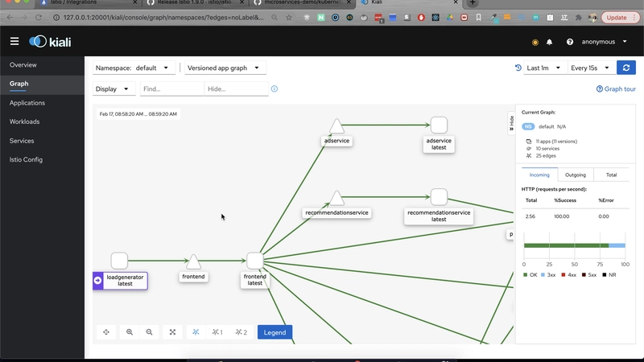The height and width of the screenshot is (362, 644).
Task: Expand the Versioned app graph dropdown
Action: (x=222, y=68)
